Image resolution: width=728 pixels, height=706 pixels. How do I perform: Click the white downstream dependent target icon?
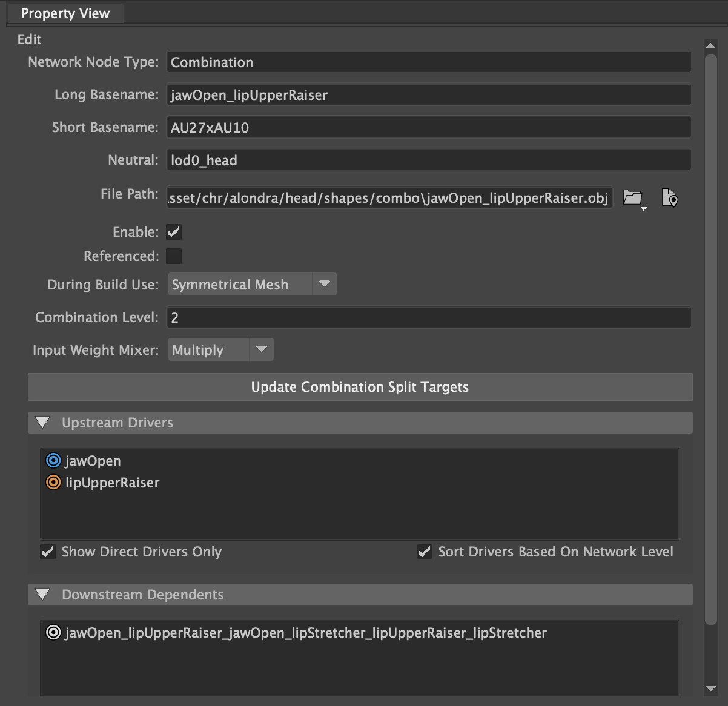pos(53,633)
